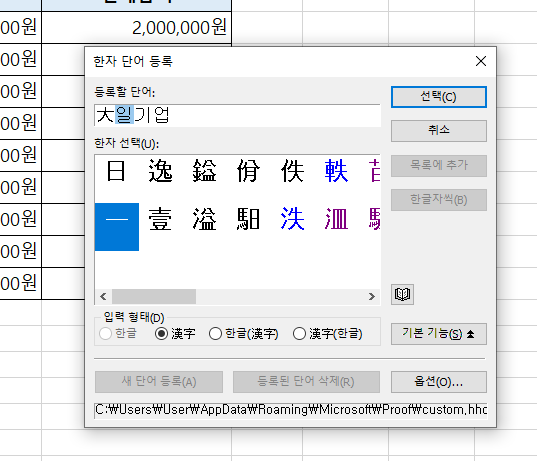Click scroll-right arrow of hanja list
Image resolution: width=537 pixels, height=461 pixels.
pyautogui.click(x=372, y=296)
